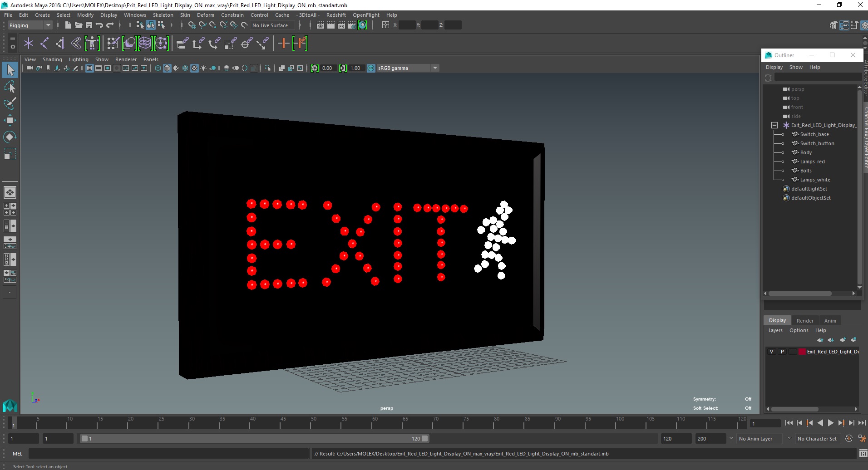Click the New Scene icon
The height and width of the screenshot is (470, 868).
[x=68, y=25]
